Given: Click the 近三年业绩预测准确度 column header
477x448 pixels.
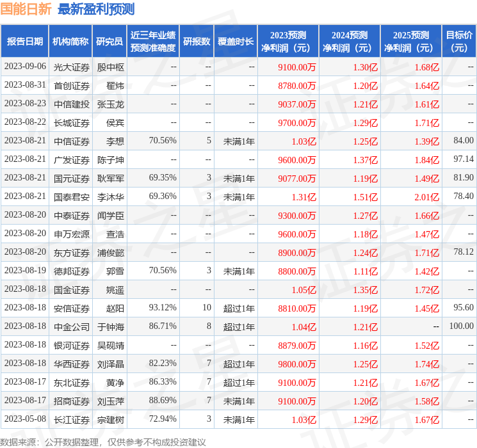Looking at the screenshot, I should click(153, 42).
